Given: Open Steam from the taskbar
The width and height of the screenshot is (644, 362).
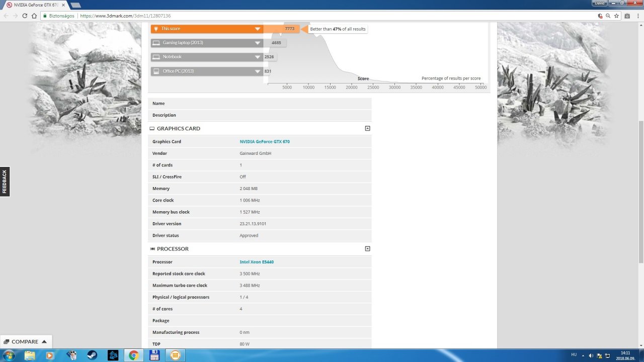Looking at the screenshot, I should click(91, 355).
